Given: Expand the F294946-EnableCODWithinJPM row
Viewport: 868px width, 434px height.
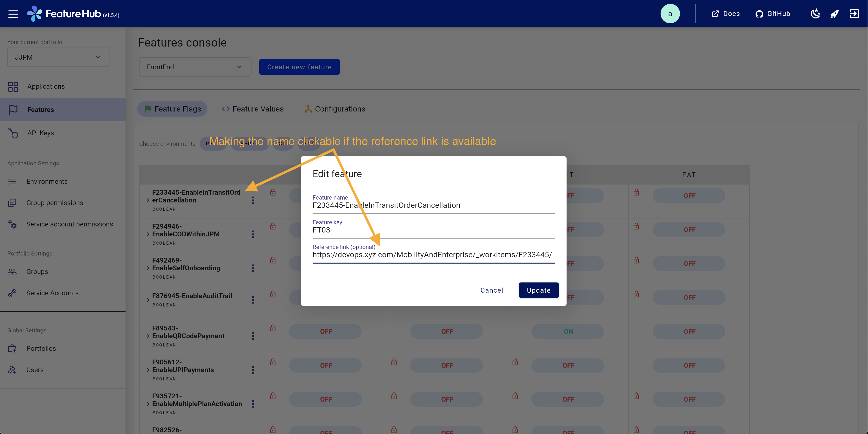Looking at the screenshot, I should (x=147, y=234).
